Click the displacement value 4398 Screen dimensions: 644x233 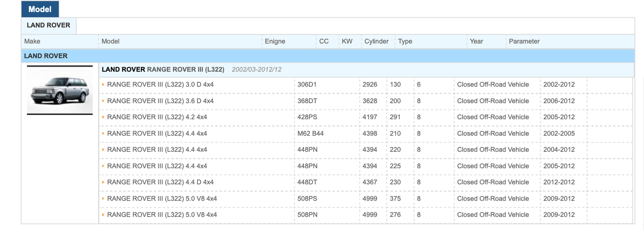(x=370, y=133)
